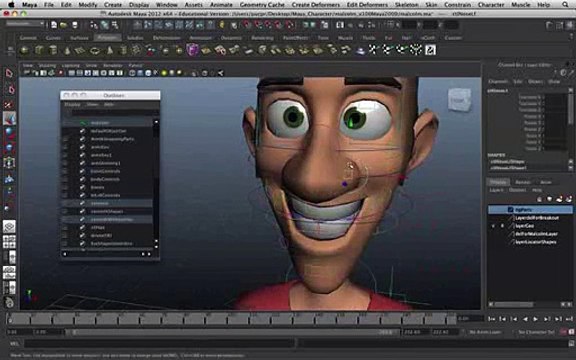Toggle the Auto Keyframe button
The height and width of the screenshot is (360, 576).
563,332
